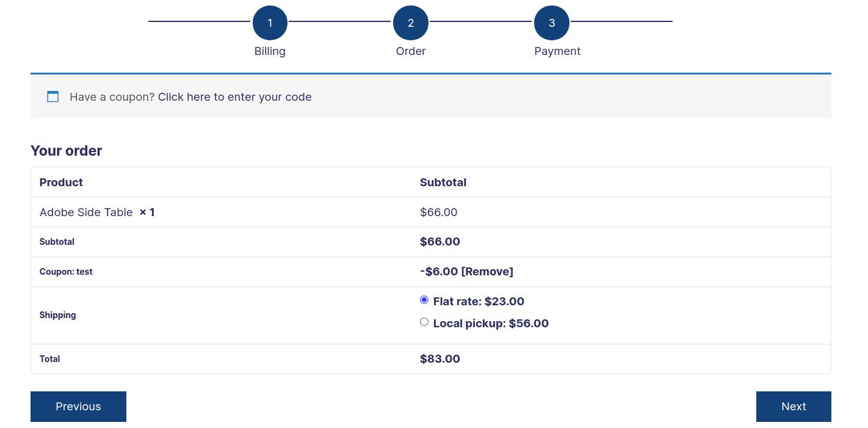Click the 'Local pickup: $56.00' label text

pos(491,324)
